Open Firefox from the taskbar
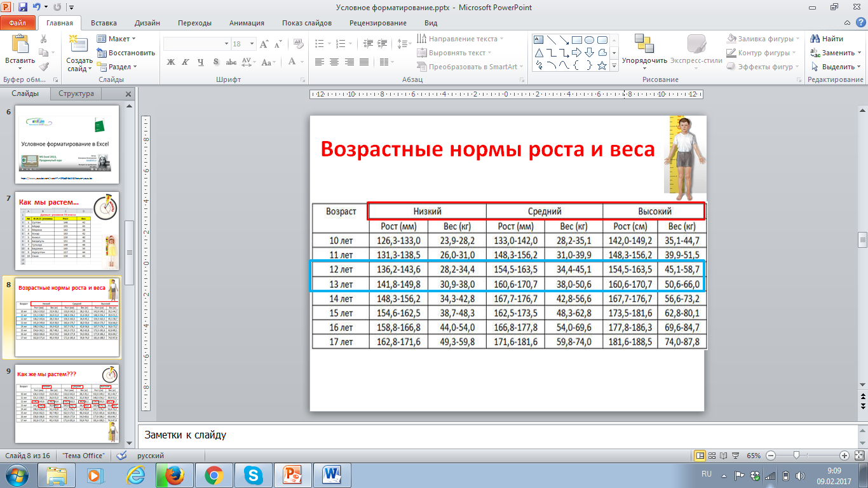 (174, 475)
